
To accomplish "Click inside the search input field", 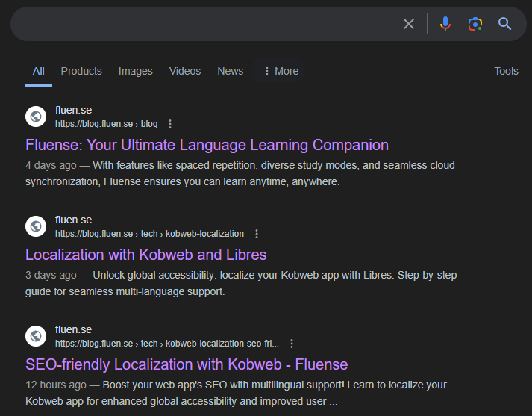I will coord(201,24).
